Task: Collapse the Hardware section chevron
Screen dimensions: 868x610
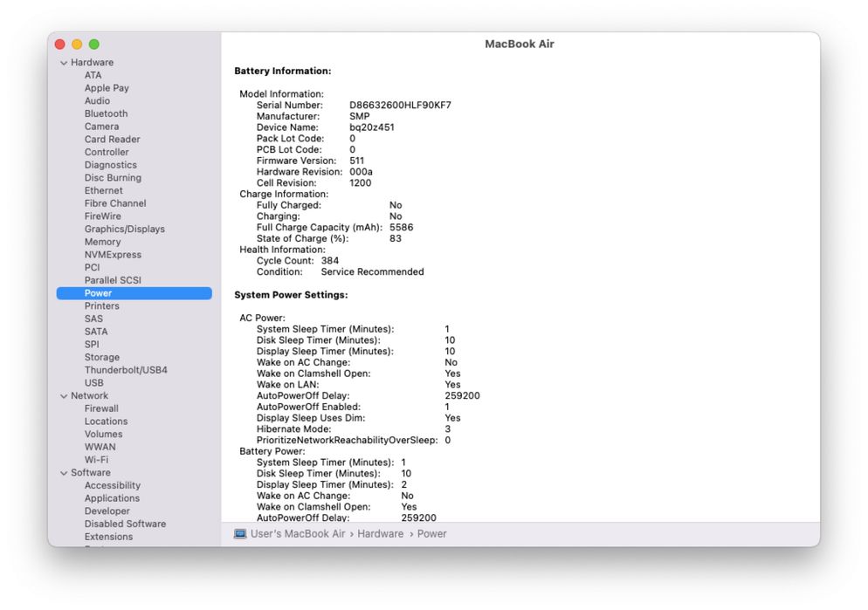Action: (x=64, y=63)
